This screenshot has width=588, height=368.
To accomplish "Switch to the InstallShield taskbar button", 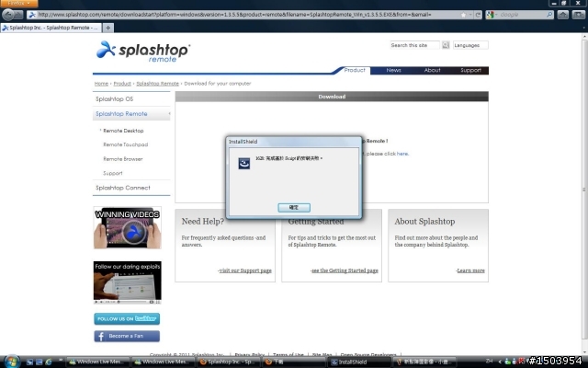I will click(358, 362).
